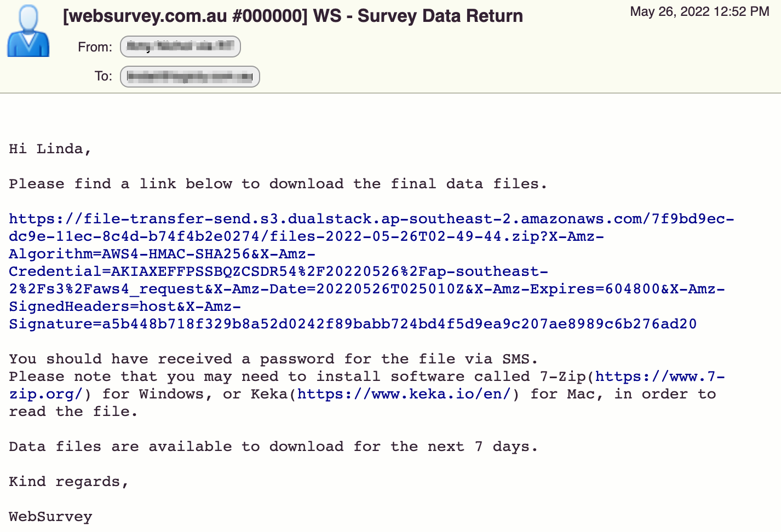Click the Algorithm=AWS4-HMAC-SHA256 link line
The image size is (781, 532).
pyautogui.click(x=162, y=254)
